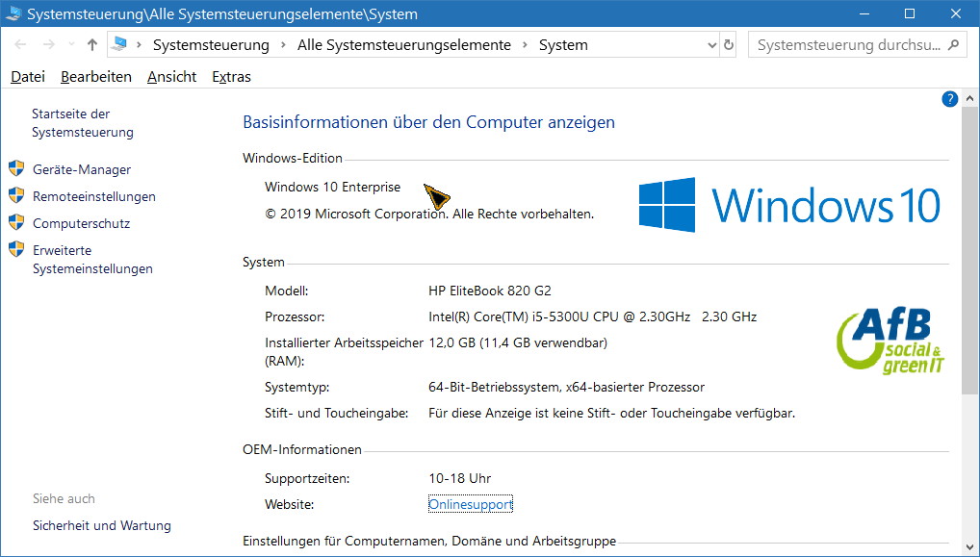This screenshot has height=557, width=980.
Task: Click 64-Bit-Betriebssystem system type value
Action: click(x=566, y=388)
